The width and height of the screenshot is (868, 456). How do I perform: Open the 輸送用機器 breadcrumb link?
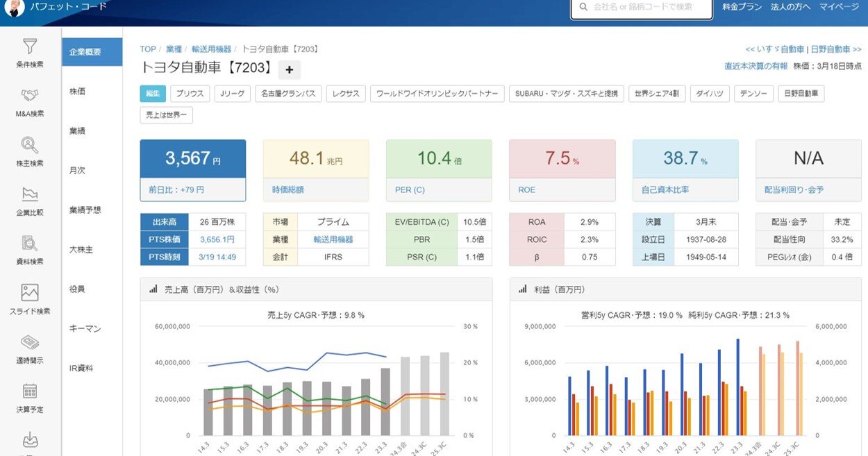(x=212, y=49)
